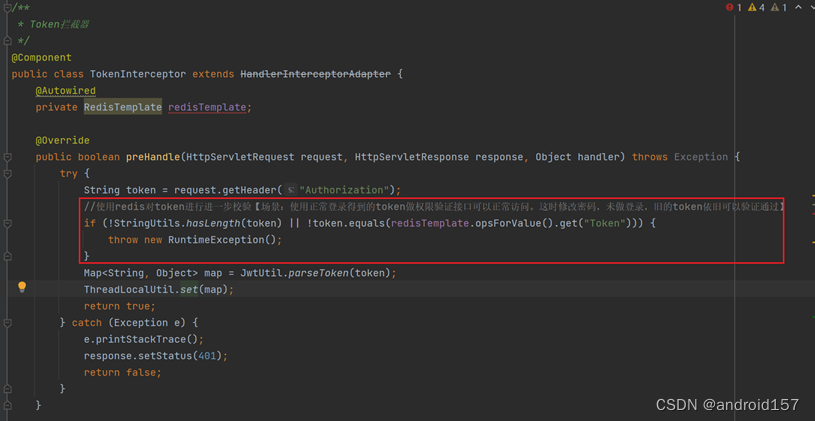Viewport: 815px width, 421px height.
Task: Click the "return true;" statement
Action: pyautogui.click(x=120, y=306)
